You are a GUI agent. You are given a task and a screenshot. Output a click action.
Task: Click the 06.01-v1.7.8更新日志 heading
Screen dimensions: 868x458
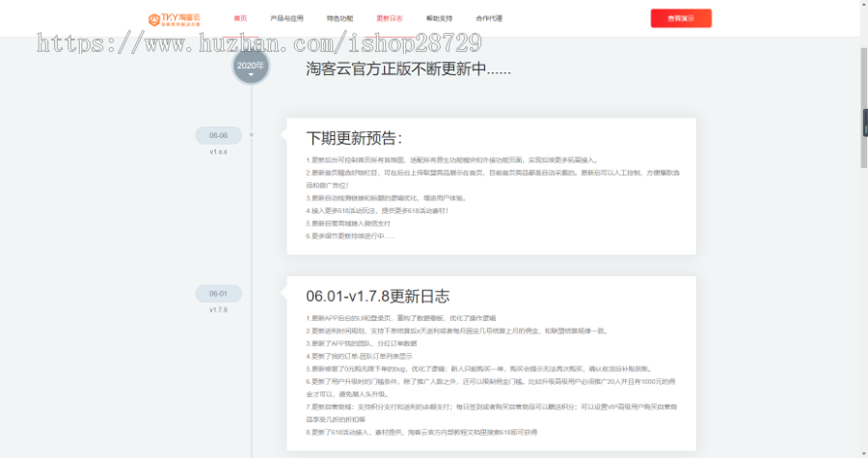point(377,296)
